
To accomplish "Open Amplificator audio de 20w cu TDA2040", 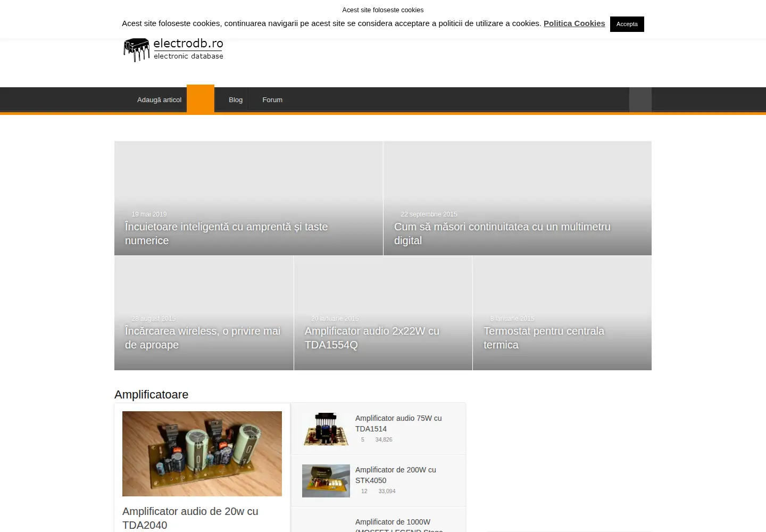I will (190, 518).
